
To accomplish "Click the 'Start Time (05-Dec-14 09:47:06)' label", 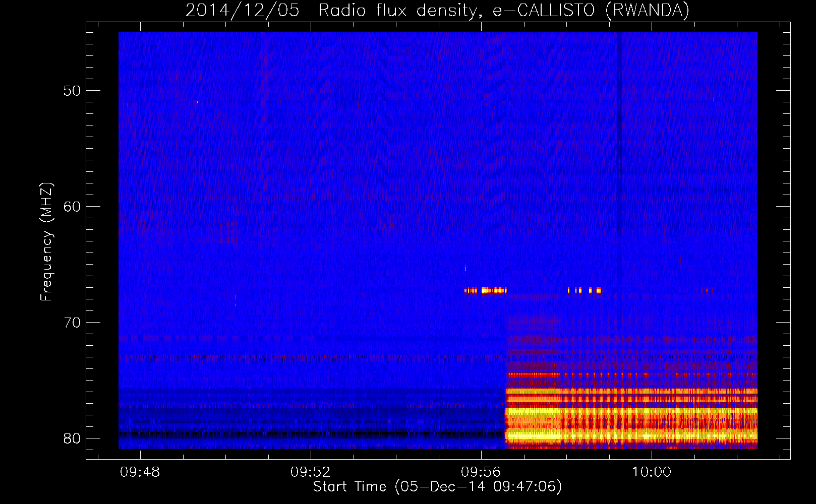I will point(437,487).
